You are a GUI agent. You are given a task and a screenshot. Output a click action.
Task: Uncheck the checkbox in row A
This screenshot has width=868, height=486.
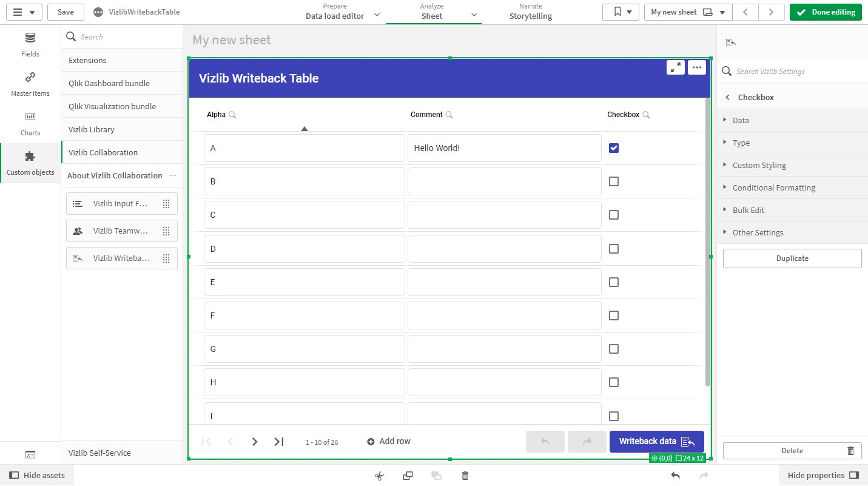tap(614, 148)
